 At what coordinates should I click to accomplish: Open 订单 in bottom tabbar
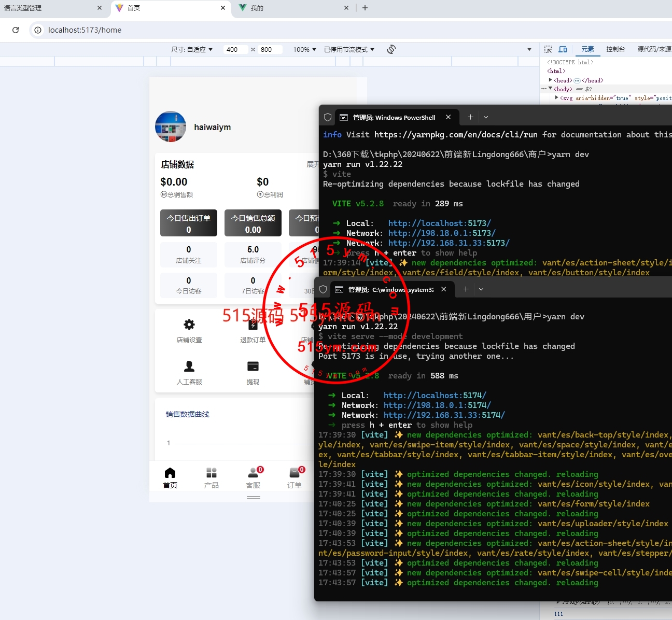pos(295,477)
